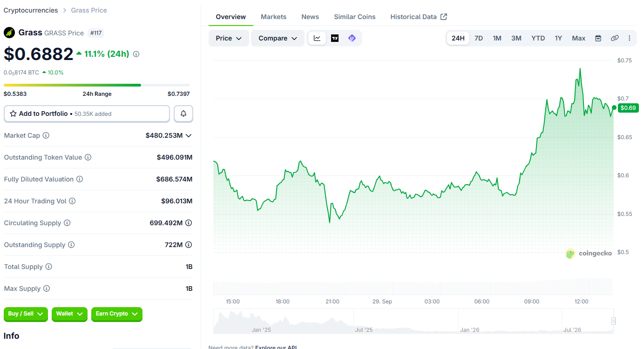Select the 24H time range
This screenshot has height=349, width=644.
pos(458,38)
